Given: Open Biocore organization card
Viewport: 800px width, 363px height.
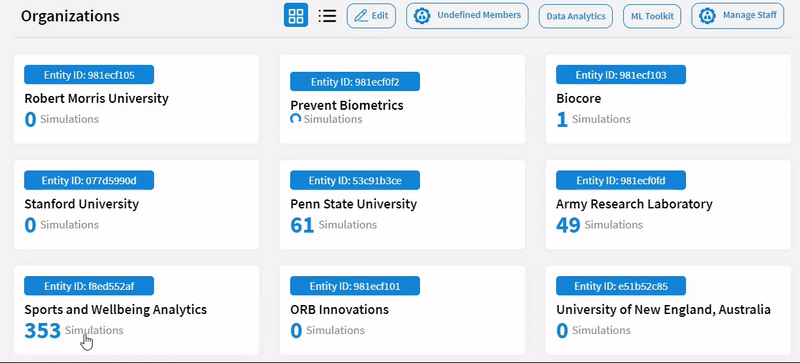Looking at the screenshot, I should (668, 99).
